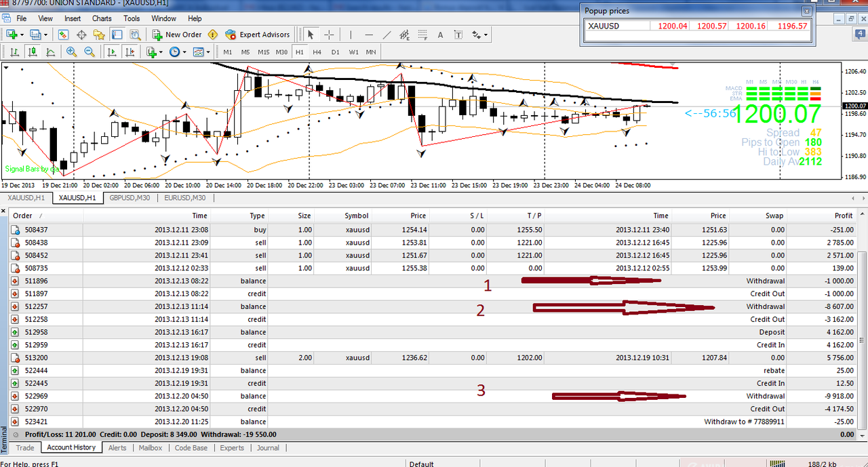Select the diagonal Trendline tool
Image resolution: width=868 pixels, height=467 pixels.
pos(387,35)
